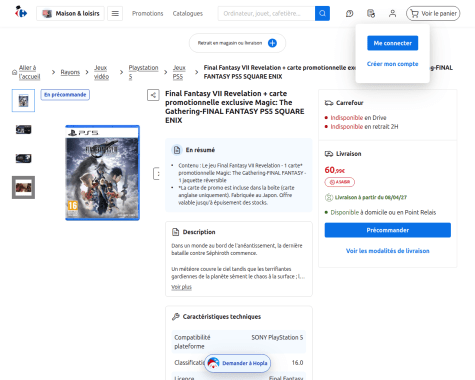Image resolution: width=475 pixels, height=380 pixels.
Task: Click the En précommande badge
Action: [x=65, y=95]
